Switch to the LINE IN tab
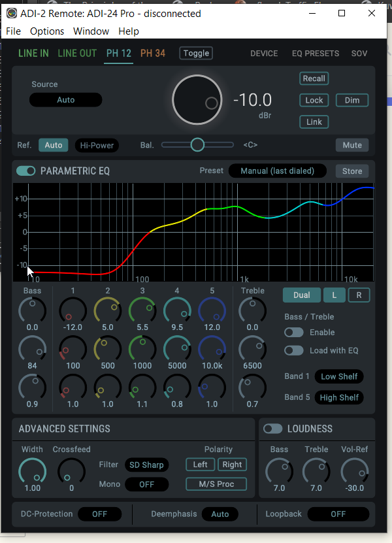This screenshot has width=392, height=543. [33, 54]
